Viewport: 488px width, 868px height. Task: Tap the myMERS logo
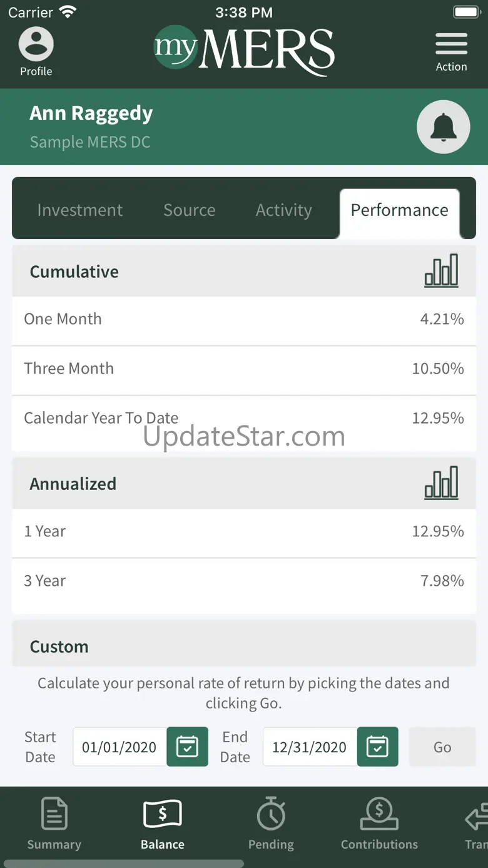coord(244,50)
